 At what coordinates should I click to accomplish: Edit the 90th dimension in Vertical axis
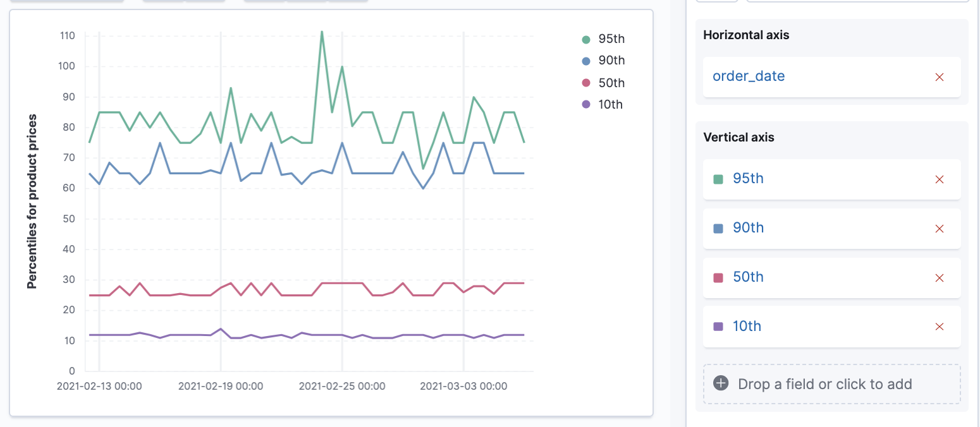point(748,228)
